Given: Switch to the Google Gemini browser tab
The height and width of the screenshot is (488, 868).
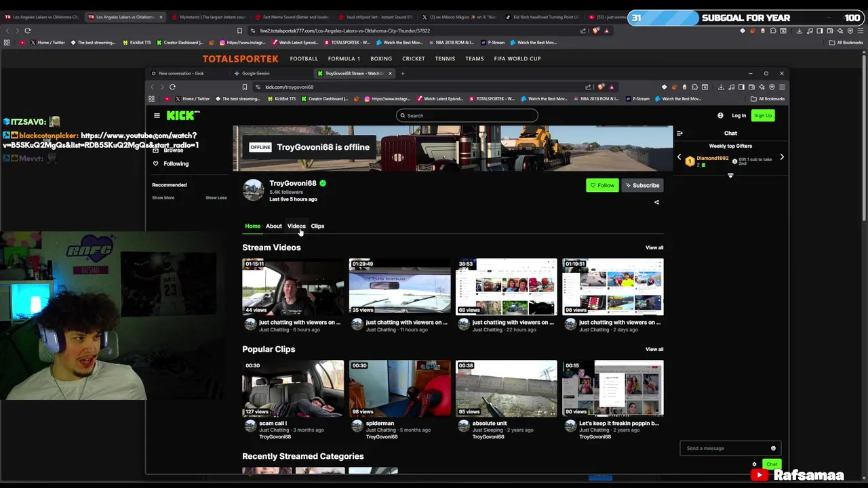Looking at the screenshot, I should 269,73.
